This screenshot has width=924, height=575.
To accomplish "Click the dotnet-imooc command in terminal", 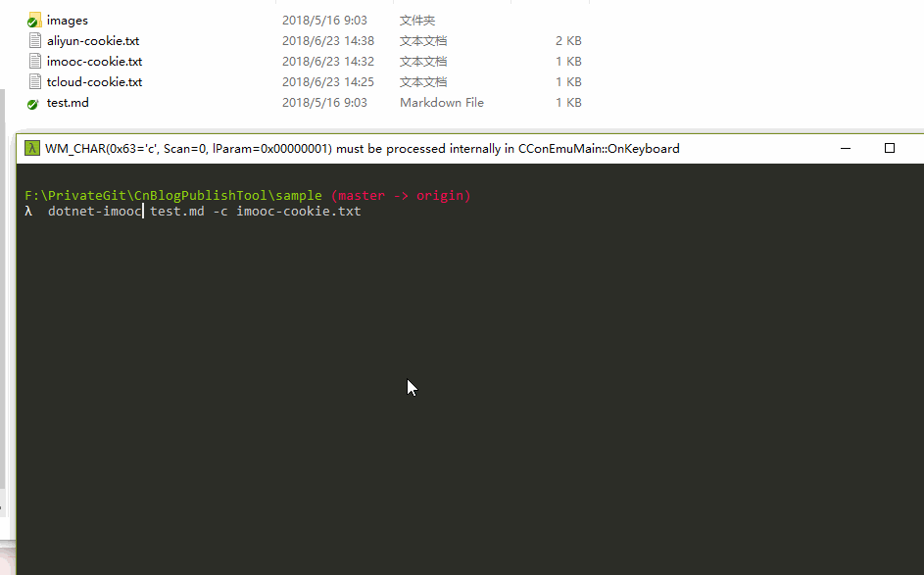I will (95, 211).
